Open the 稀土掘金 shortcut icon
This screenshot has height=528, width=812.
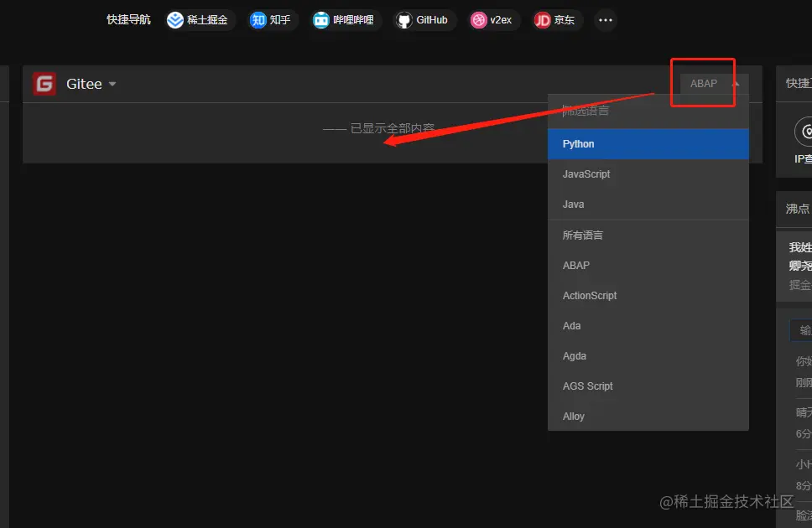click(x=175, y=20)
